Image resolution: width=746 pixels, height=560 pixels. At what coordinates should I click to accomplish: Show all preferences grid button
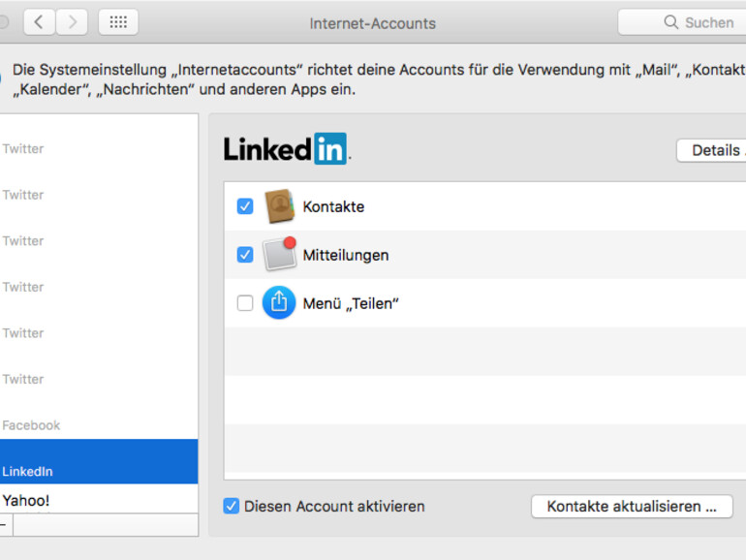[x=118, y=22]
